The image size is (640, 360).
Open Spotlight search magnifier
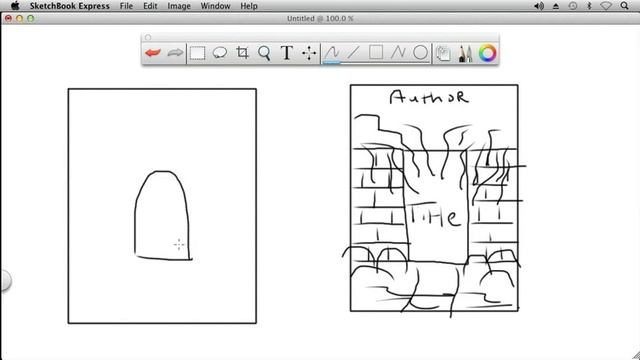pos(624,6)
